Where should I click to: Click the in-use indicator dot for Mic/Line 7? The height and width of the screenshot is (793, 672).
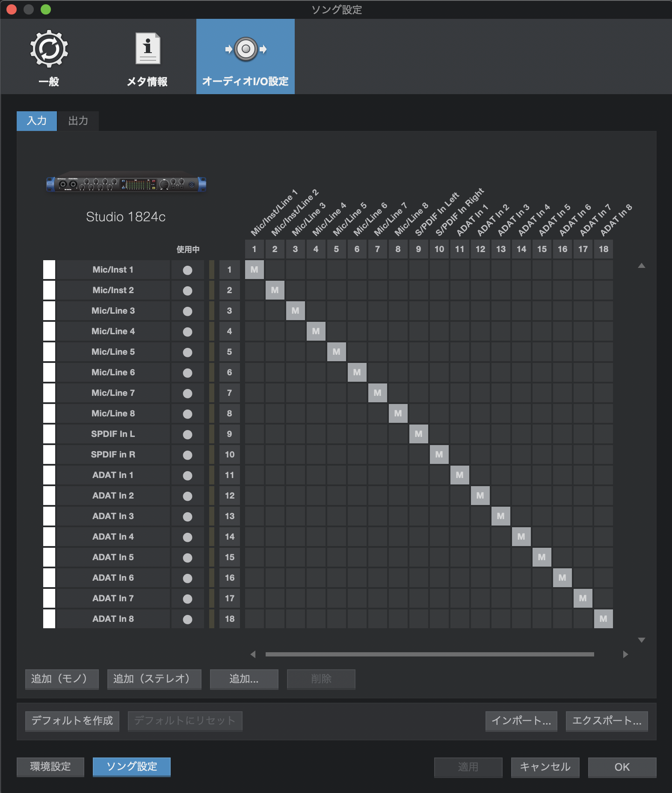click(187, 393)
